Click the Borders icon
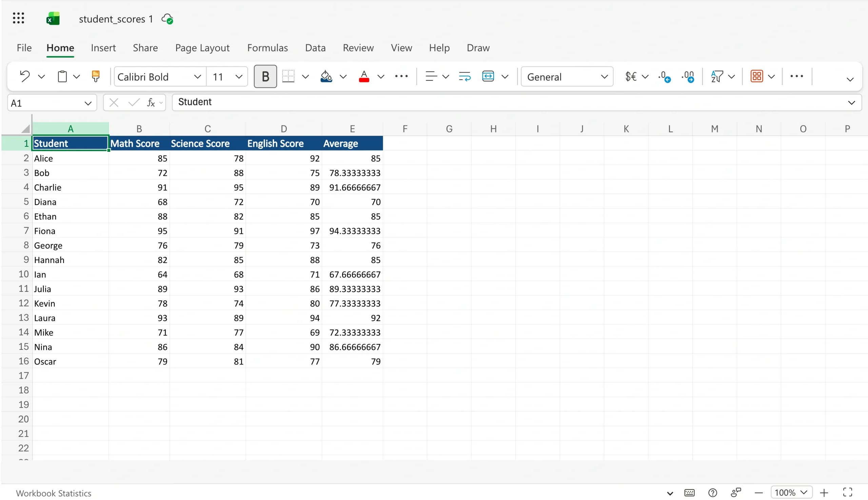 pos(288,76)
